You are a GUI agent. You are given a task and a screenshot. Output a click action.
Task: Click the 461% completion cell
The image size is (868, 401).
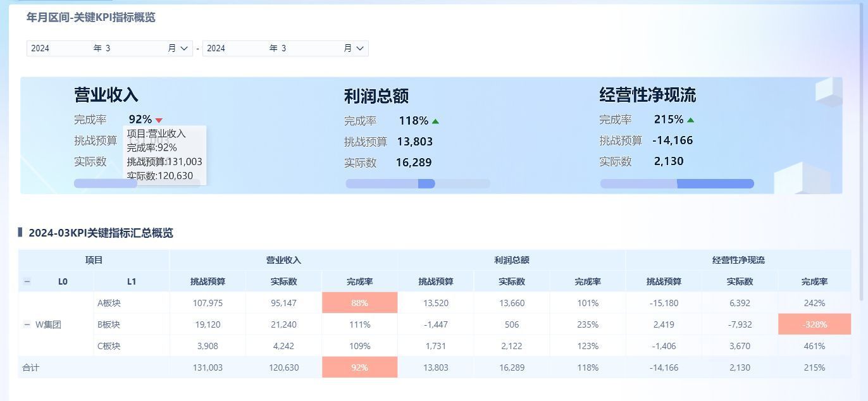(814, 346)
